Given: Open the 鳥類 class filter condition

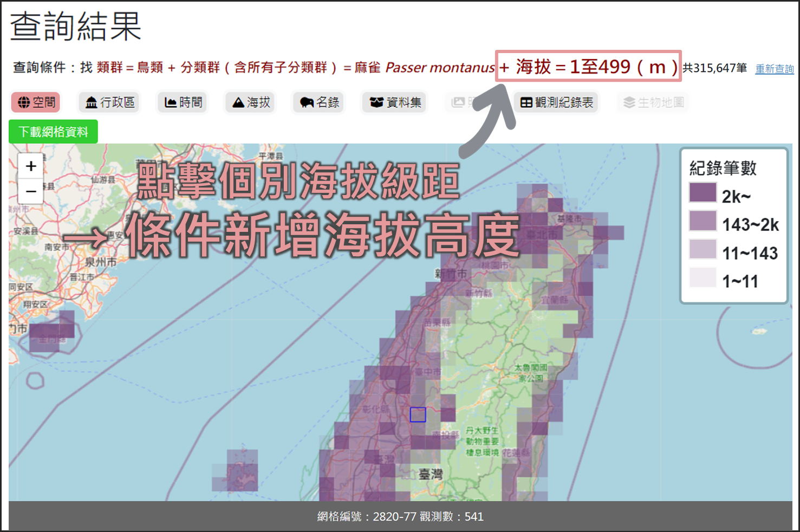Looking at the screenshot, I should click(x=152, y=67).
